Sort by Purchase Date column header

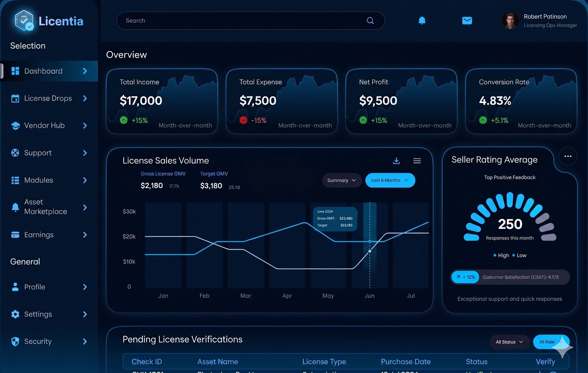point(406,362)
